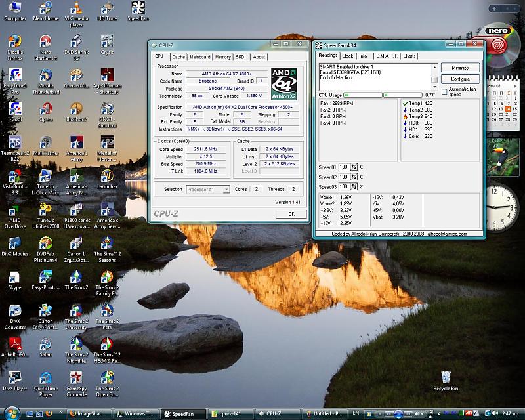Open the Safari desktop shortcut
Image resolution: width=525 pixels, height=420 pixels.
point(46,348)
